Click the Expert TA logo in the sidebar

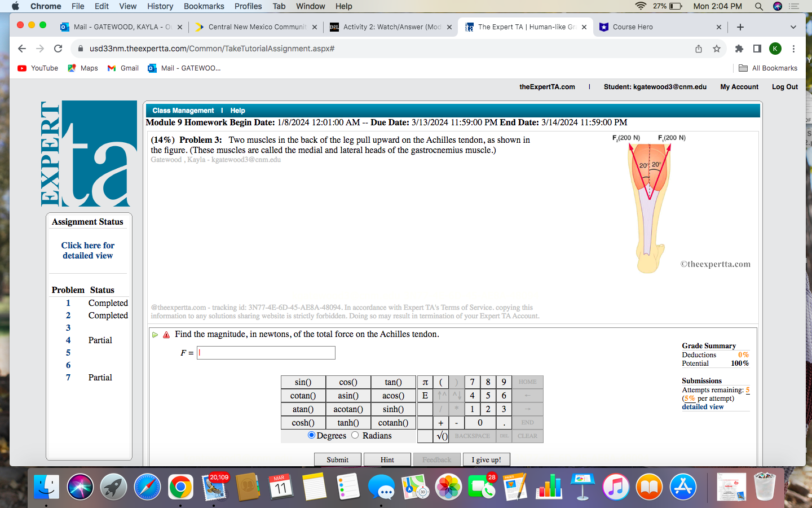89,154
